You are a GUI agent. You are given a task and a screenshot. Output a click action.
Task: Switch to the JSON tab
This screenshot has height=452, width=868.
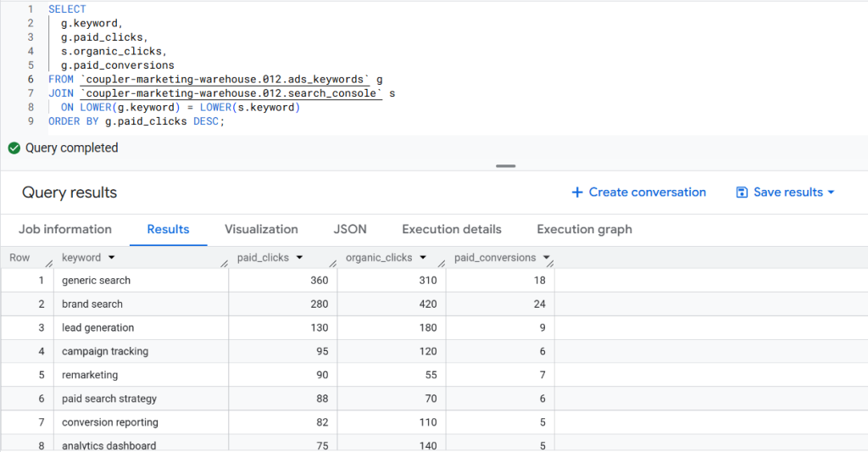[350, 229]
